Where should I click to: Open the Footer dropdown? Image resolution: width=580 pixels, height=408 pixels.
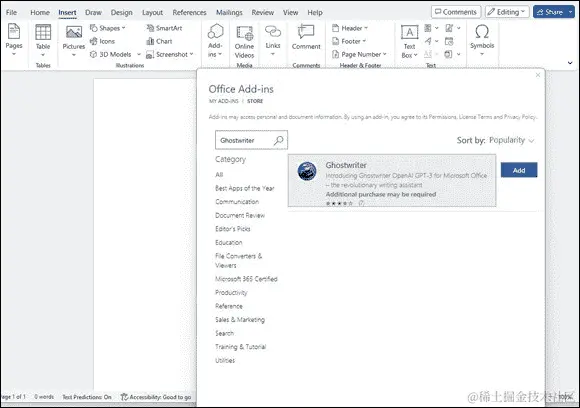pos(349,41)
